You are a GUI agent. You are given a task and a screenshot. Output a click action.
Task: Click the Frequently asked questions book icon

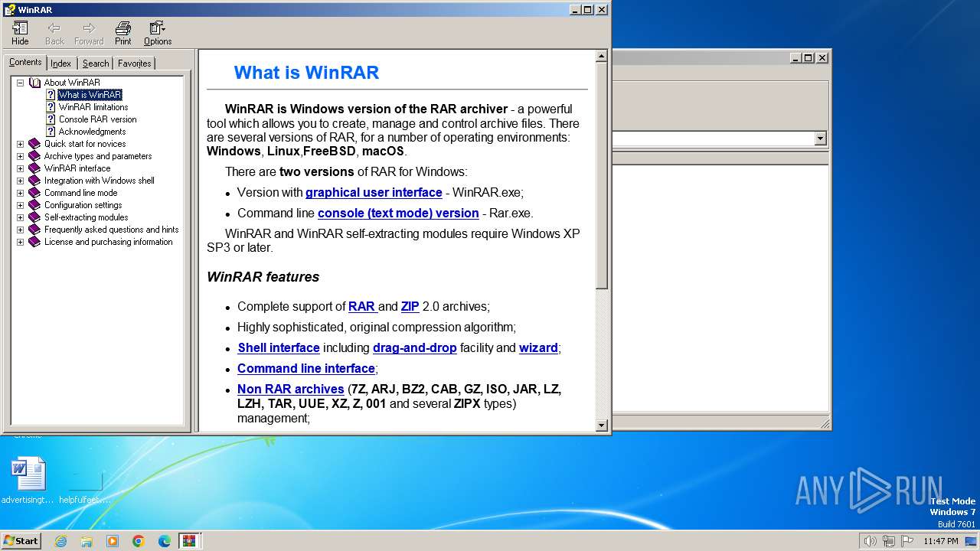coord(34,230)
